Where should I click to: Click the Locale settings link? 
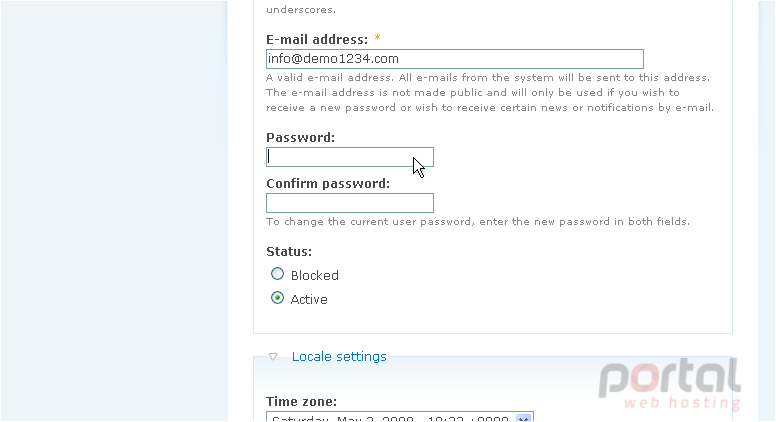339,357
